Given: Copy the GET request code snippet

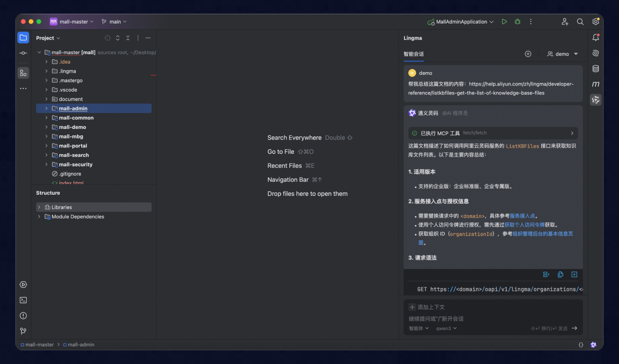Looking at the screenshot, I should (560, 274).
